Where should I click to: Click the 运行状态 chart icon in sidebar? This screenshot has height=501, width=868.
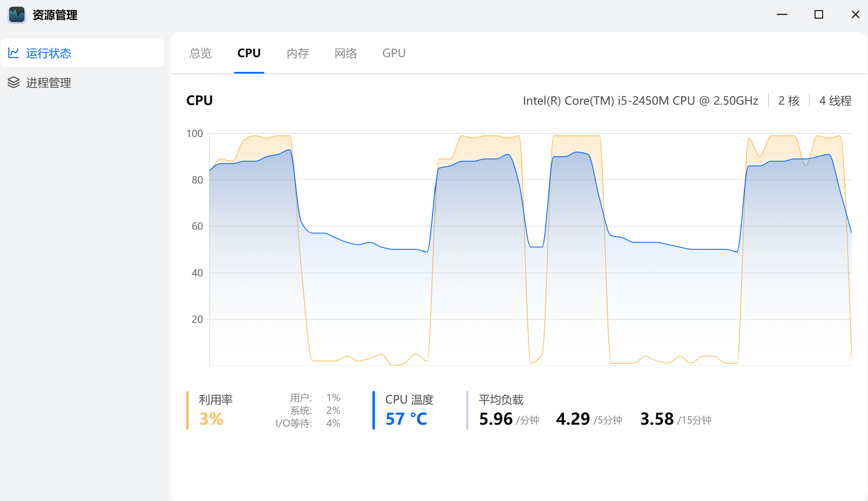click(x=14, y=53)
